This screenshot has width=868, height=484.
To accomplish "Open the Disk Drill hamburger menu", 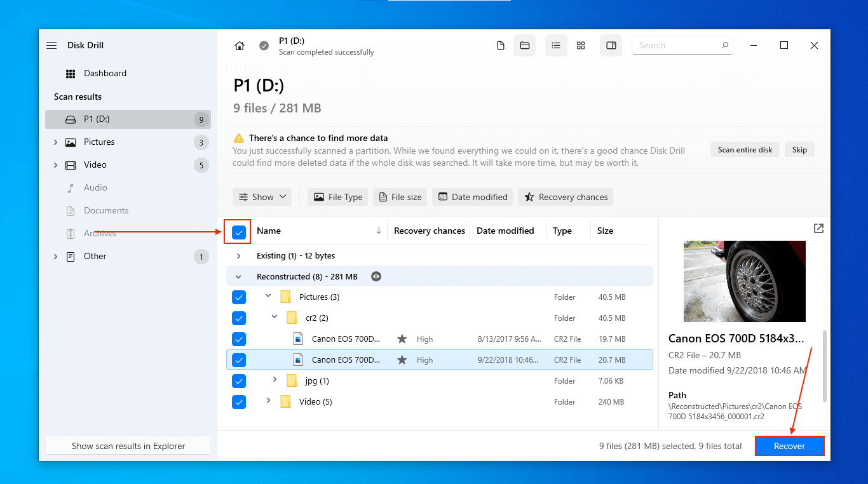I will coord(51,46).
